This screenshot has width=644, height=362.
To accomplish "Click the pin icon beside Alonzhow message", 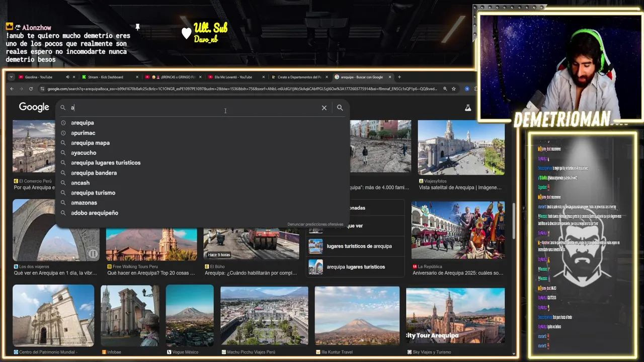I will [137, 27].
